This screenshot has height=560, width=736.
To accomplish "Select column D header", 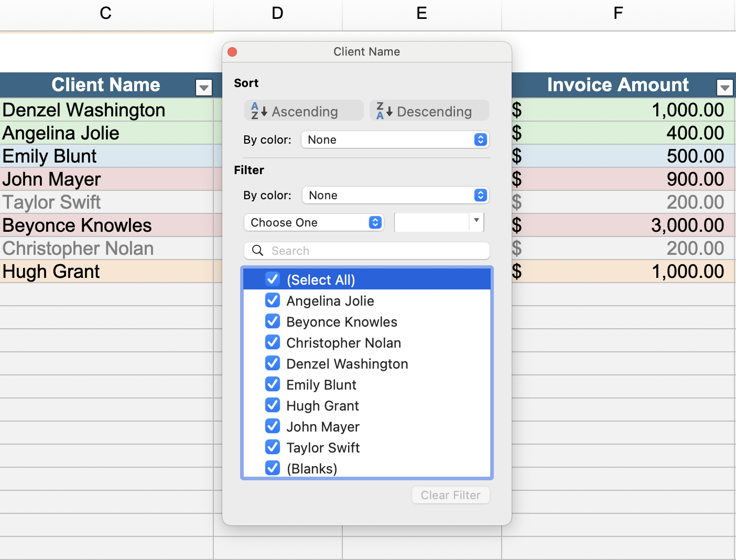I will [277, 13].
